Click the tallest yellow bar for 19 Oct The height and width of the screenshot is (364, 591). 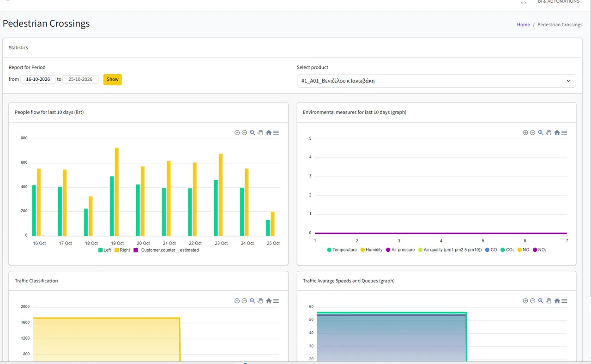pos(117,191)
